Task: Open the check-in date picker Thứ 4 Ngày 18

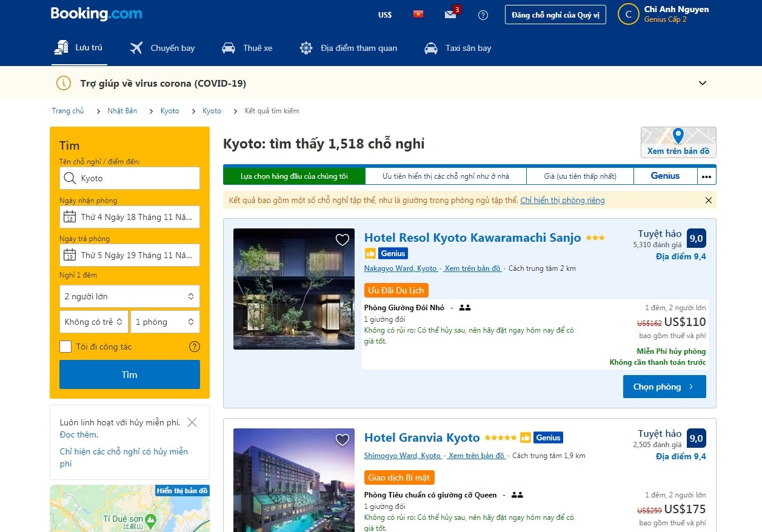Action: 130,217
